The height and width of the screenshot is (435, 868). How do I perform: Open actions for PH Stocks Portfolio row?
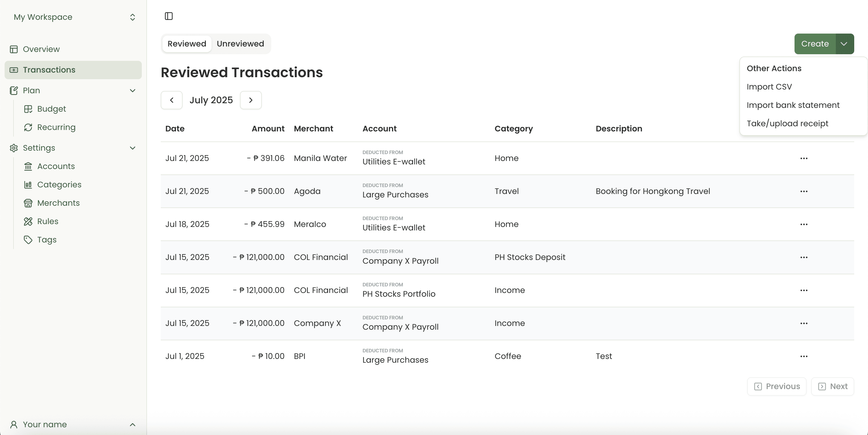804,290
